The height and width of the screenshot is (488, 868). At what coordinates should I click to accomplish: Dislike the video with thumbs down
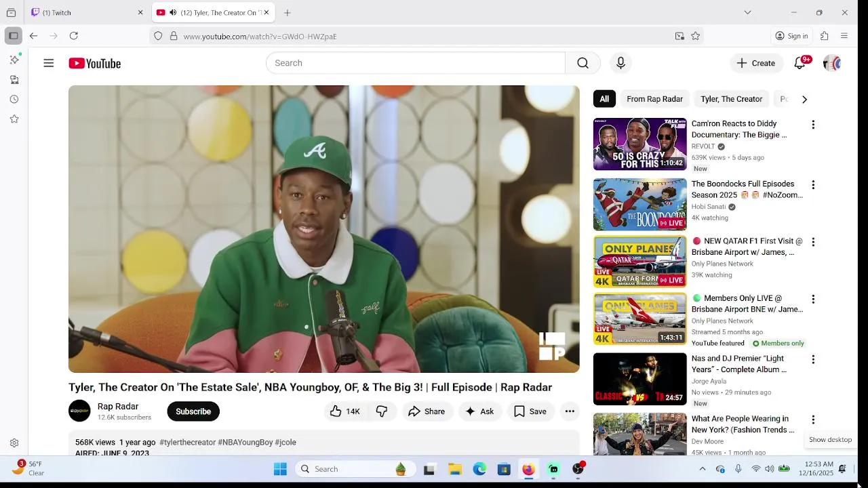382,411
